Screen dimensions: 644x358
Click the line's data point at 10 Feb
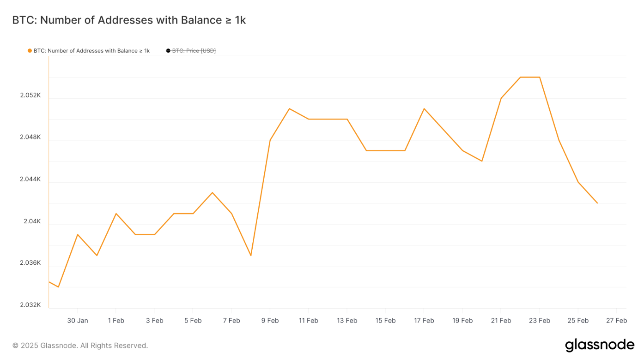[289, 108]
